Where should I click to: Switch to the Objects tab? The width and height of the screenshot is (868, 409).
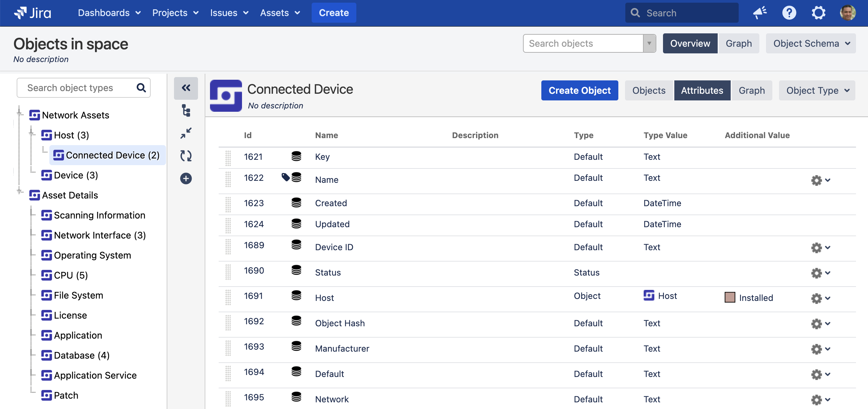tap(649, 90)
